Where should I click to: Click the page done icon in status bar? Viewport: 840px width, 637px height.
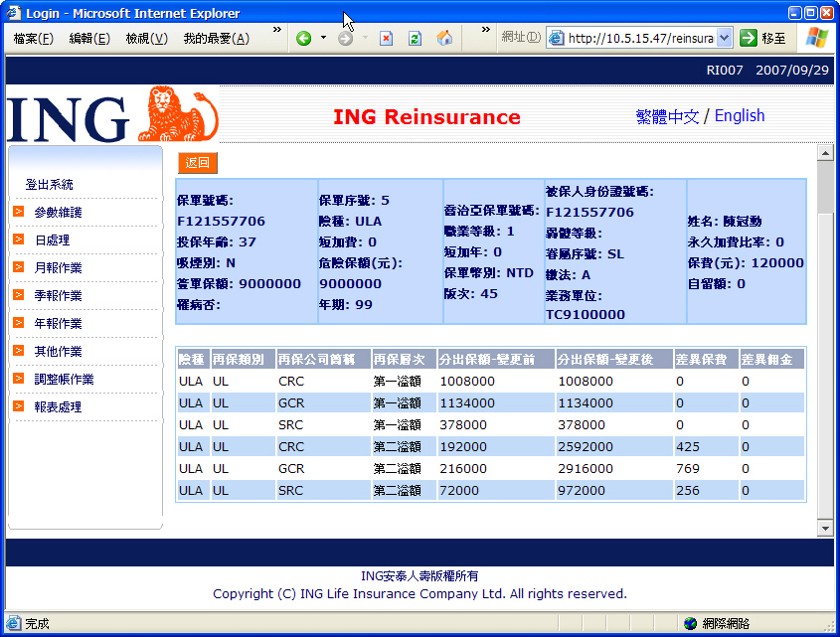click(13, 623)
